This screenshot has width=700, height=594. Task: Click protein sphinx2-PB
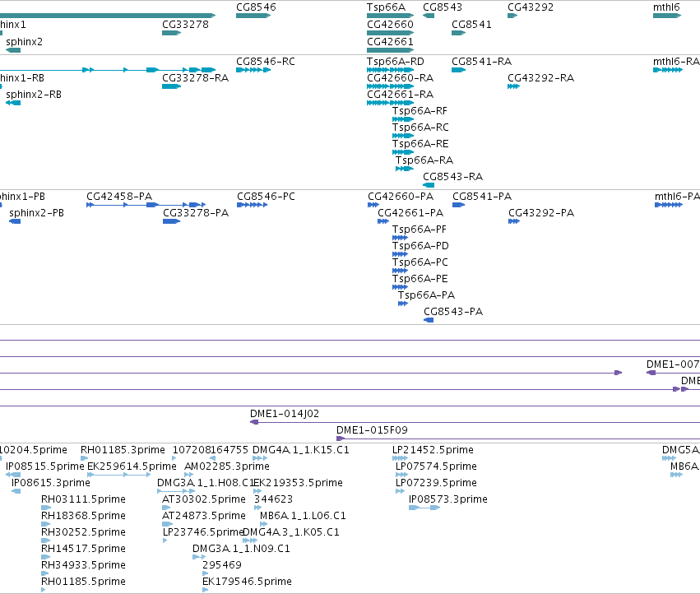click(15, 221)
